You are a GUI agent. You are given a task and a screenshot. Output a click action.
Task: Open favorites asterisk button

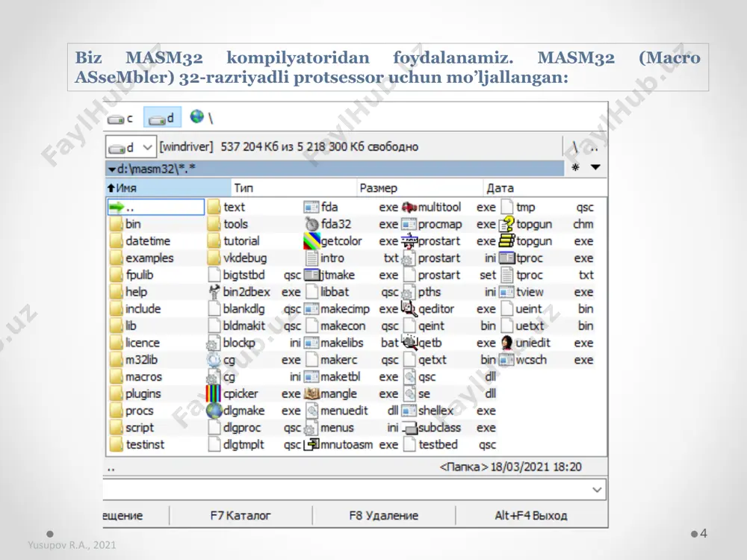click(575, 167)
